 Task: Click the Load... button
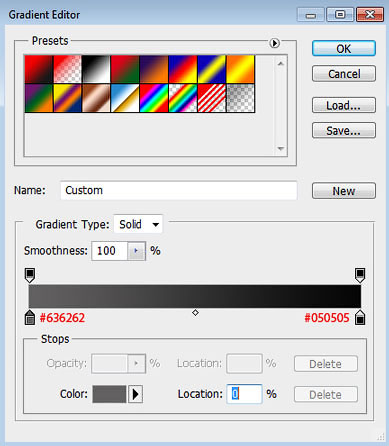[344, 105]
